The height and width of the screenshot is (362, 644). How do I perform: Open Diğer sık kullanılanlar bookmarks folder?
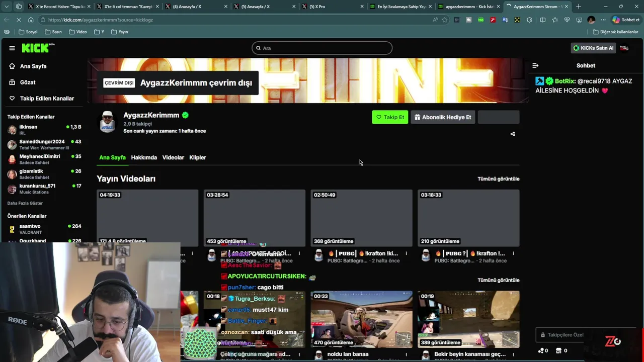616,32
